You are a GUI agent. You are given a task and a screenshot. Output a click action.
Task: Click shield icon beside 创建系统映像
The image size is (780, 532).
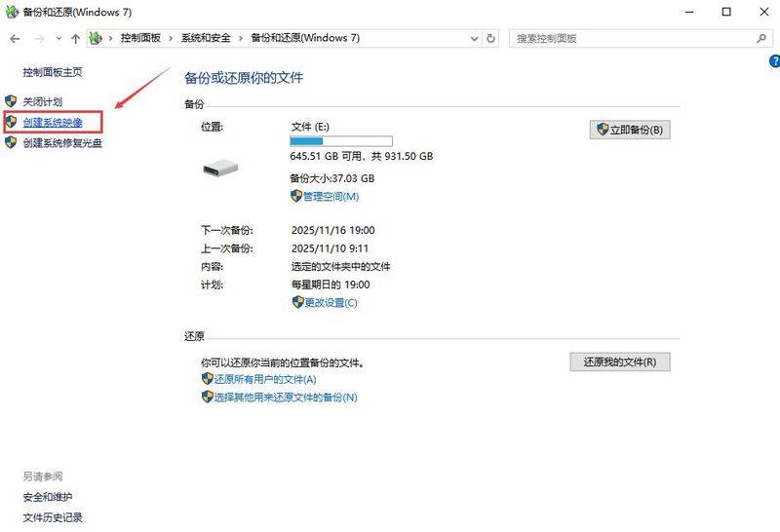pos(11,122)
